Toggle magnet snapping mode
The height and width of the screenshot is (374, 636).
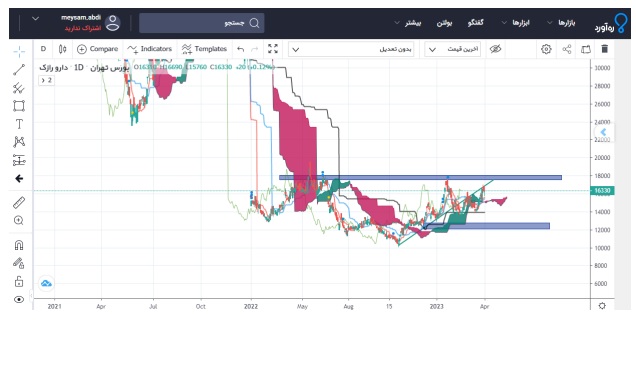coord(19,245)
